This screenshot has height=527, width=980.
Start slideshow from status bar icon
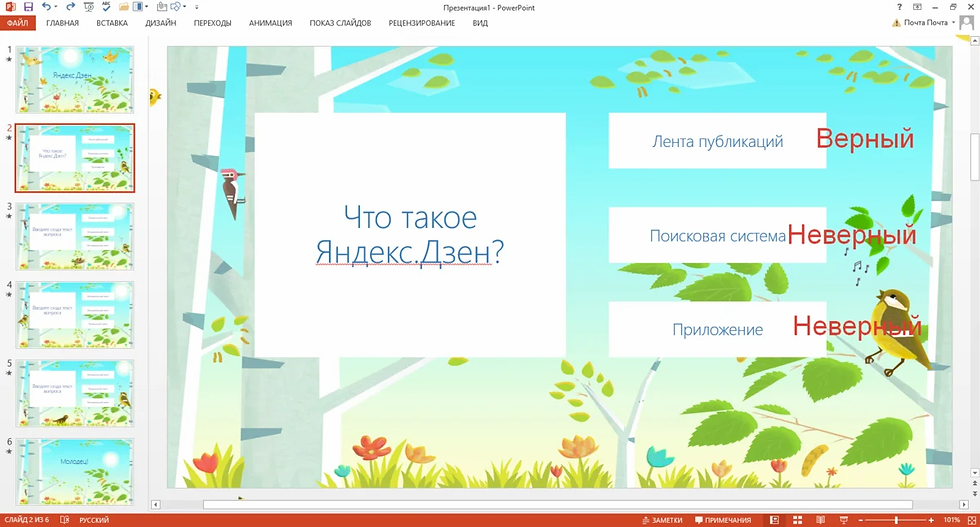pos(844,520)
